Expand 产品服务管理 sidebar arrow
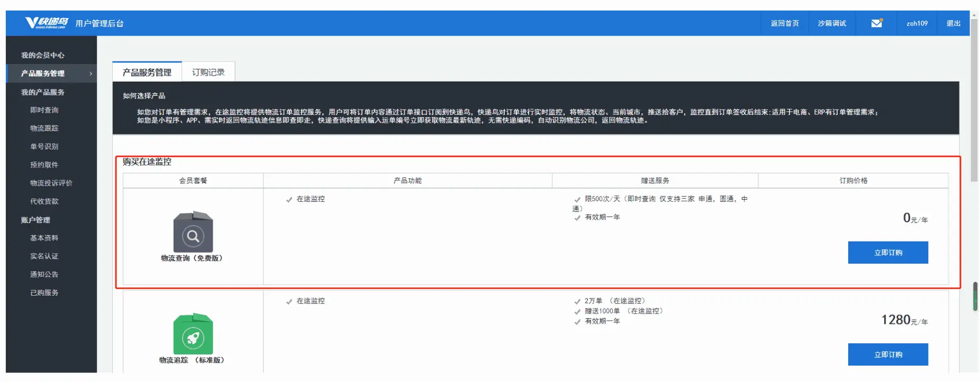 [91, 74]
